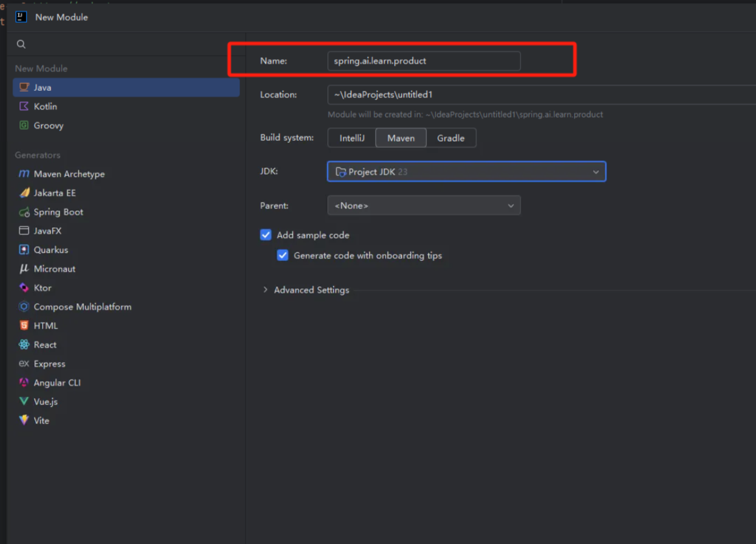Select the HTML generator entry
This screenshot has height=544, width=756.
(126, 325)
